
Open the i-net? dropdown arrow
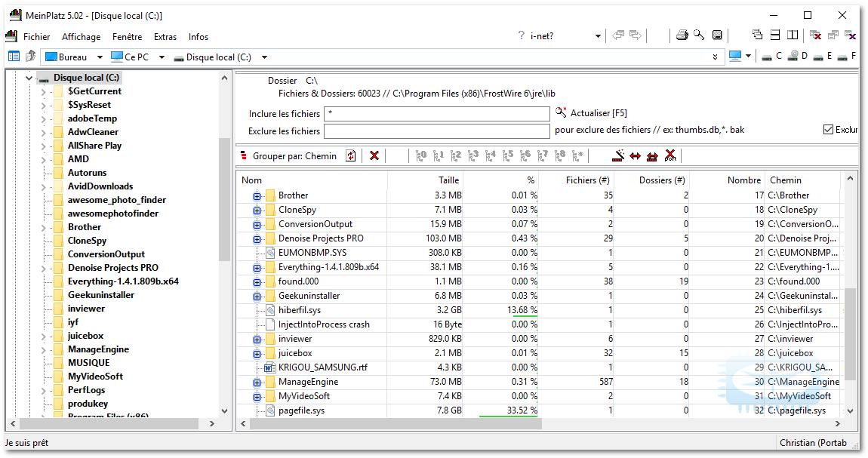pyautogui.click(x=598, y=36)
